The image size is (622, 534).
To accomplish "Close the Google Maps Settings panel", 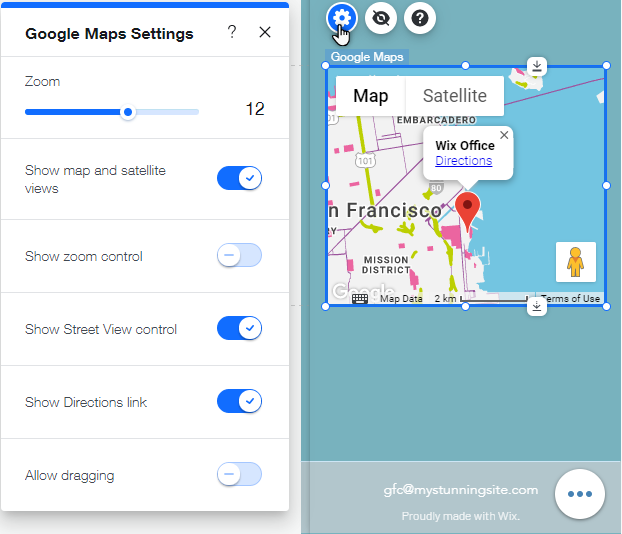I will click(265, 32).
